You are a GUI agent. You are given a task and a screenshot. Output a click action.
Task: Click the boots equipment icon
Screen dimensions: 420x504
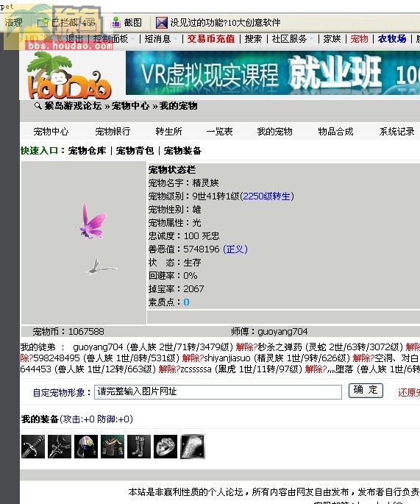point(139,447)
